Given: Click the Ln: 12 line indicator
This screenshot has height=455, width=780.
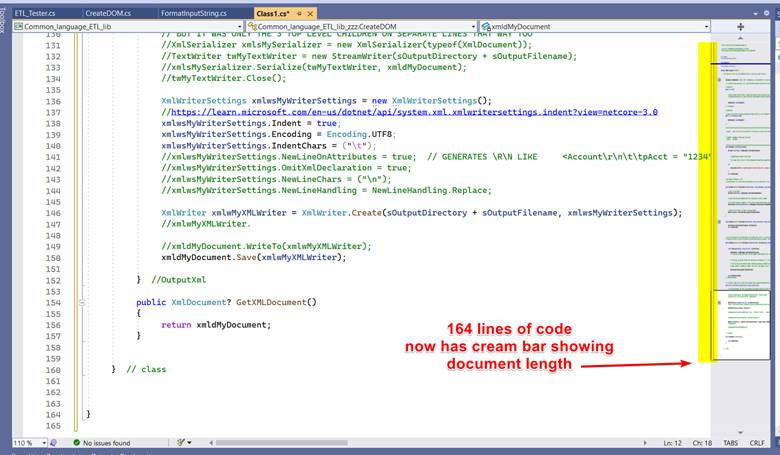Looking at the screenshot, I should (x=673, y=443).
